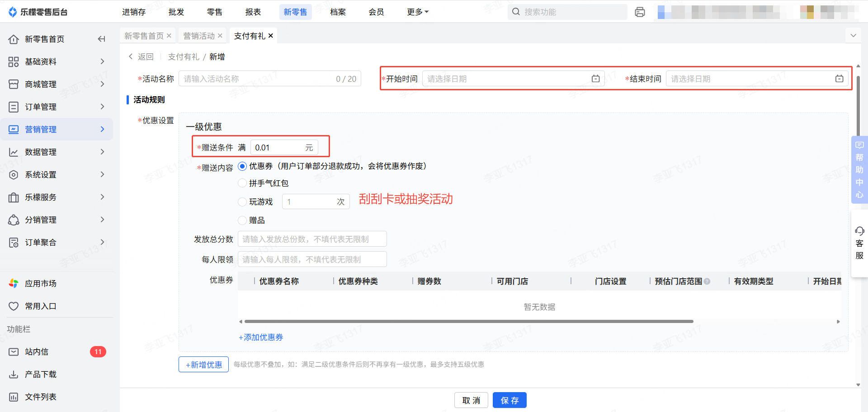Open the 进销存 top menu

tap(134, 12)
